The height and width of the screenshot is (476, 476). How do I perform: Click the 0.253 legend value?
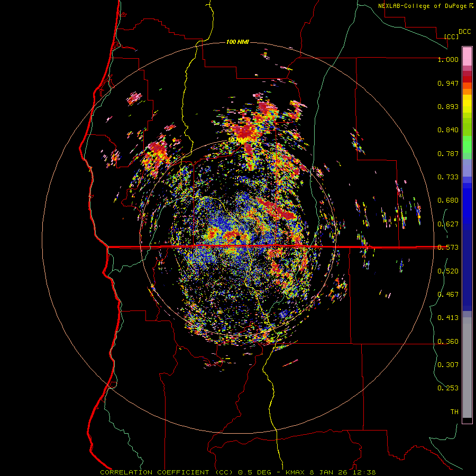448,388
